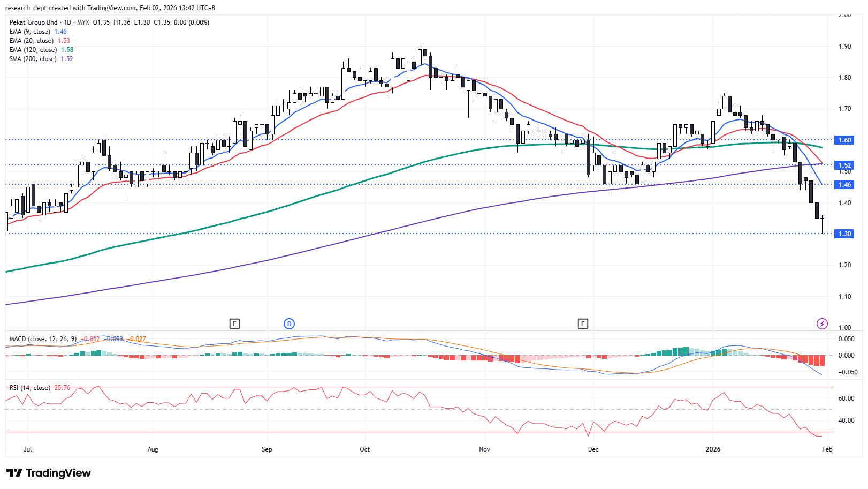Click the blue dividend D marker
The image size is (868, 489).
click(289, 324)
